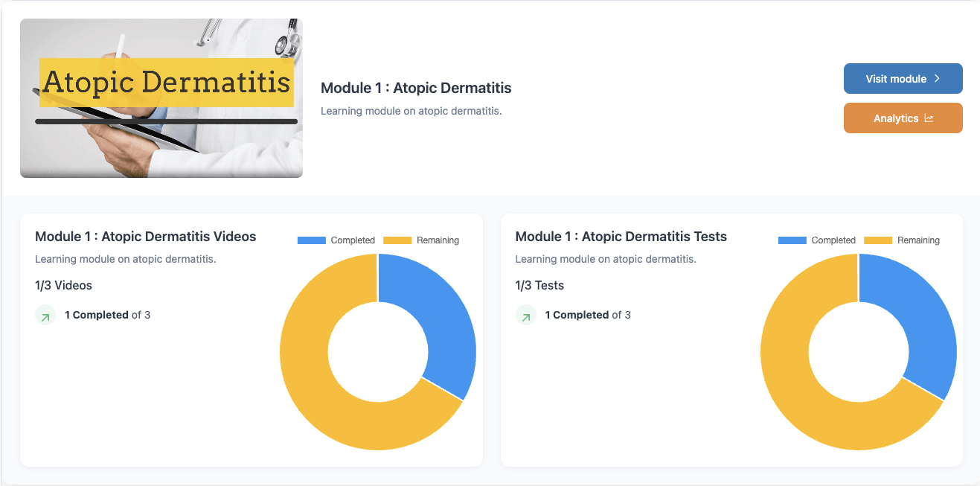
Task: Open the Visit module button
Action: click(x=903, y=78)
